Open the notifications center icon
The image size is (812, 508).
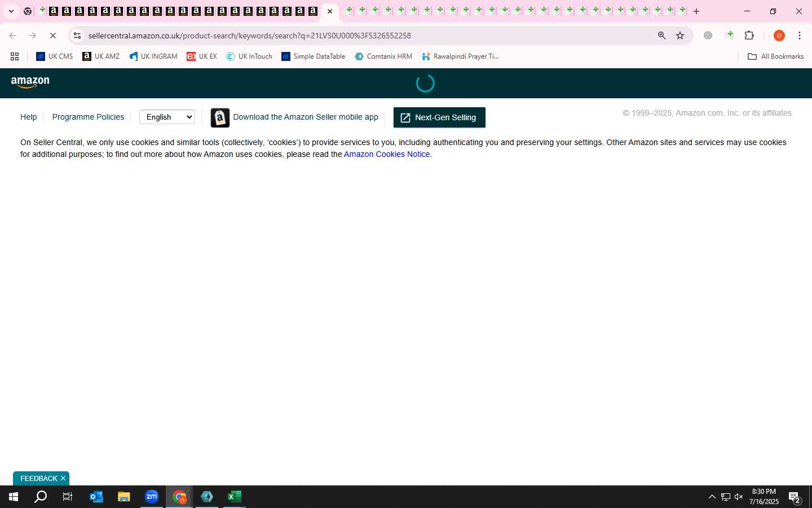pyautogui.click(x=795, y=497)
